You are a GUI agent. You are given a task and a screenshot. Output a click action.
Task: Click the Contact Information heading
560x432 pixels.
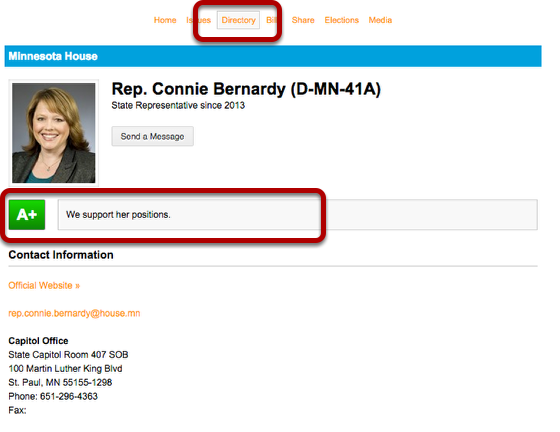point(61,255)
